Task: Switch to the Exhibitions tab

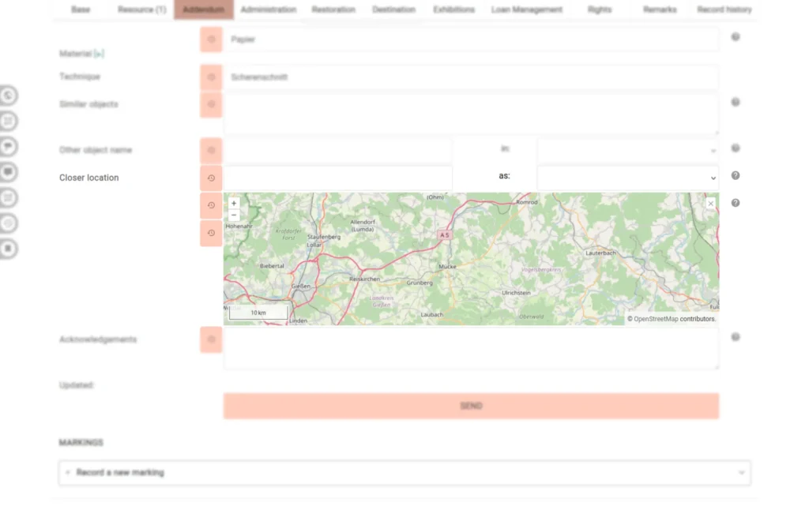Action: 453,9
